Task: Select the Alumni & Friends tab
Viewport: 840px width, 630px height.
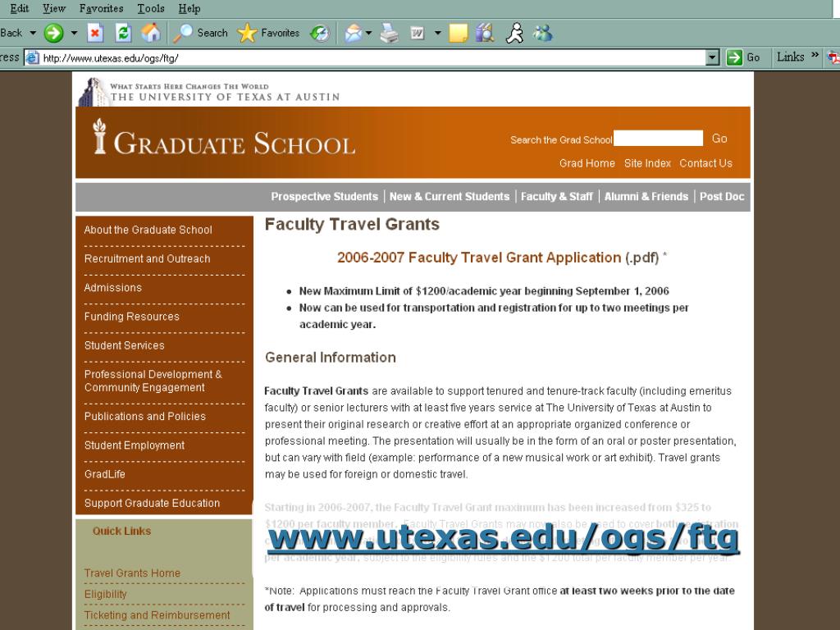Action: point(646,197)
